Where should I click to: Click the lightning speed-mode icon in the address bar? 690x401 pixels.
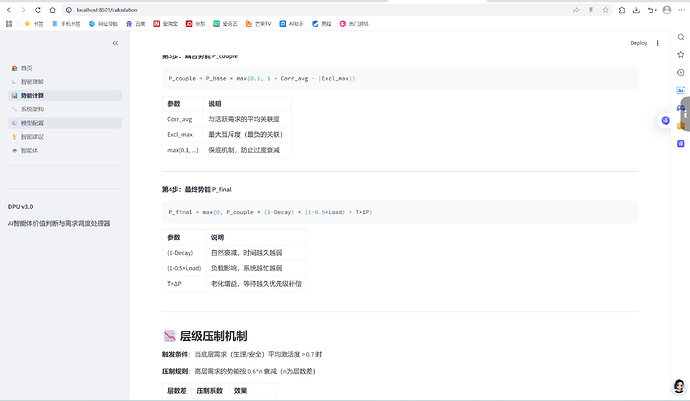tap(591, 10)
